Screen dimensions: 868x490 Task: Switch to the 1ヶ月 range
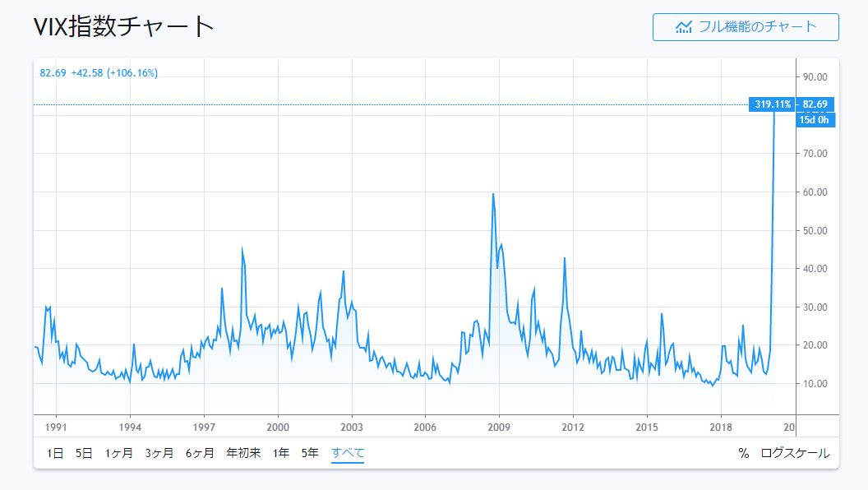point(119,453)
